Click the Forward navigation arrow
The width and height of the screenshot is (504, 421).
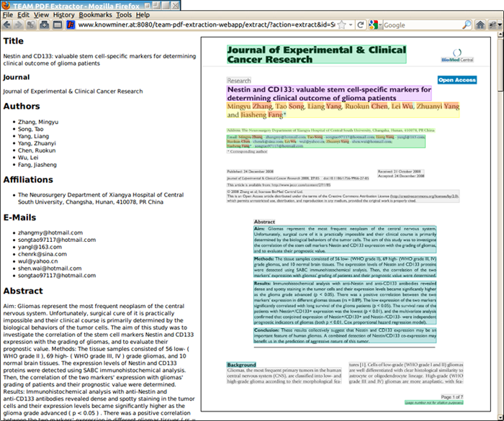point(18,24)
